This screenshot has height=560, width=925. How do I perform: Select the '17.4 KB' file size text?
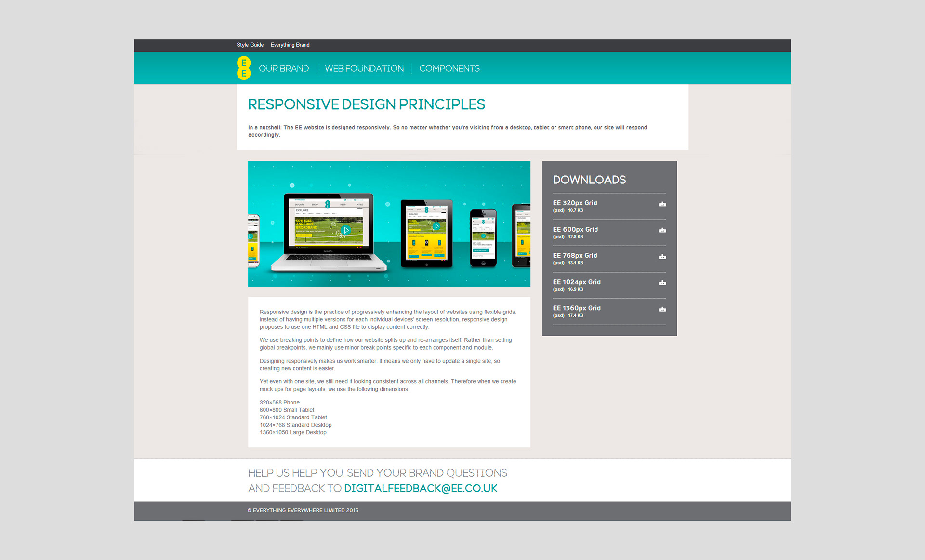pos(575,315)
